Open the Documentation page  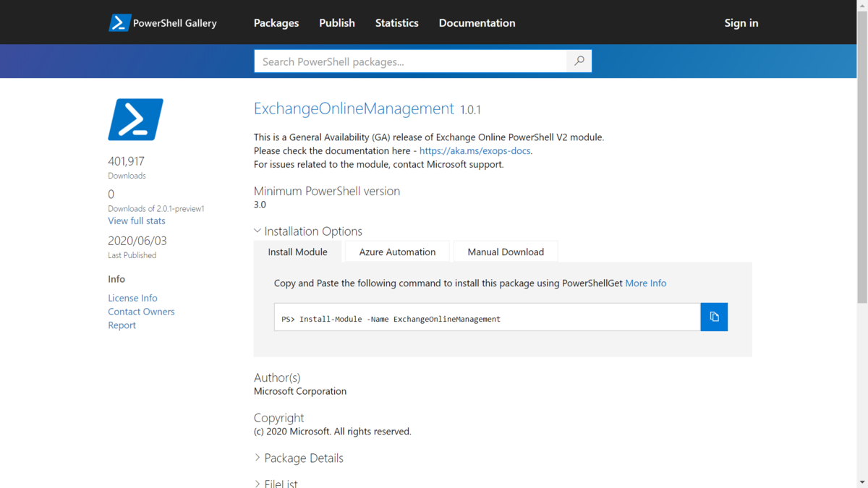pyautogui.click(x=477, y=22)
